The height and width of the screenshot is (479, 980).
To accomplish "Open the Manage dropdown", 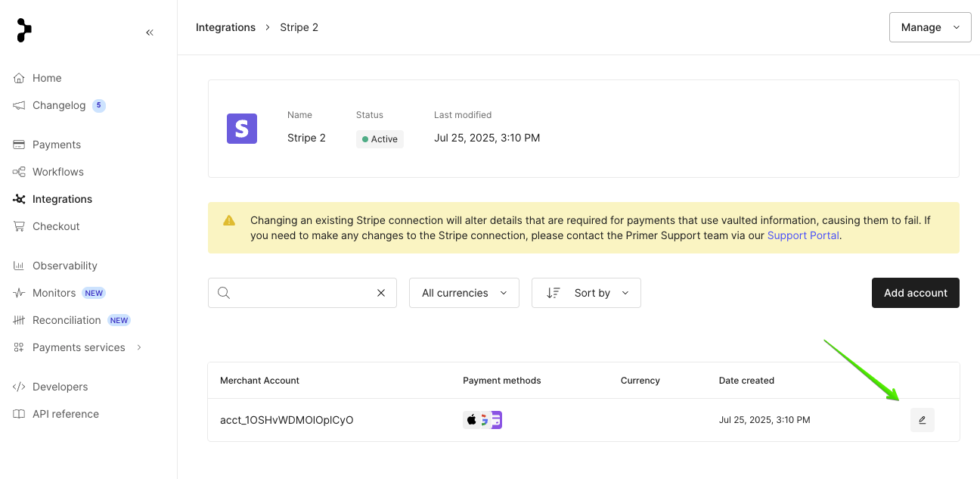I will pyautogui.click(x=930, y=27).
